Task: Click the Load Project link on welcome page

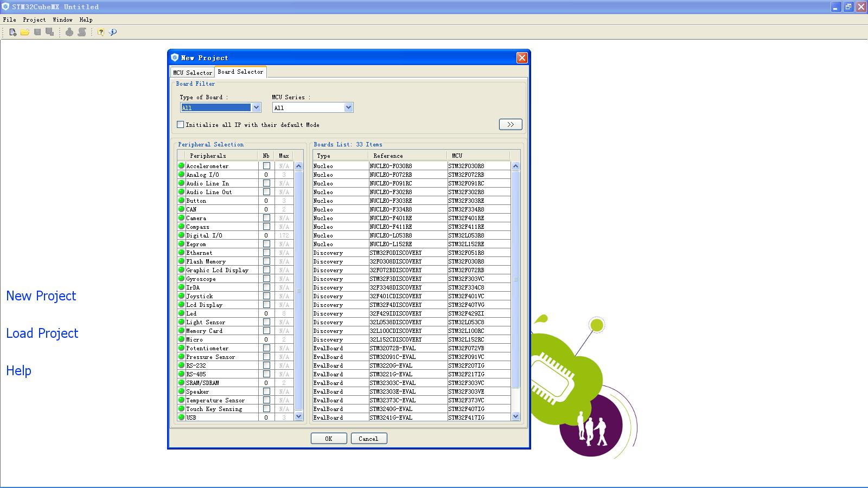Action: [42, 333]
